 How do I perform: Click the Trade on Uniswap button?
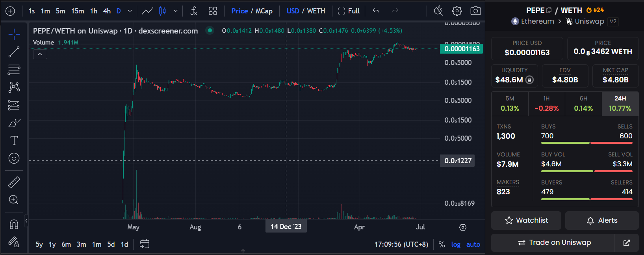pyautogui.click(x=553, y=242)
